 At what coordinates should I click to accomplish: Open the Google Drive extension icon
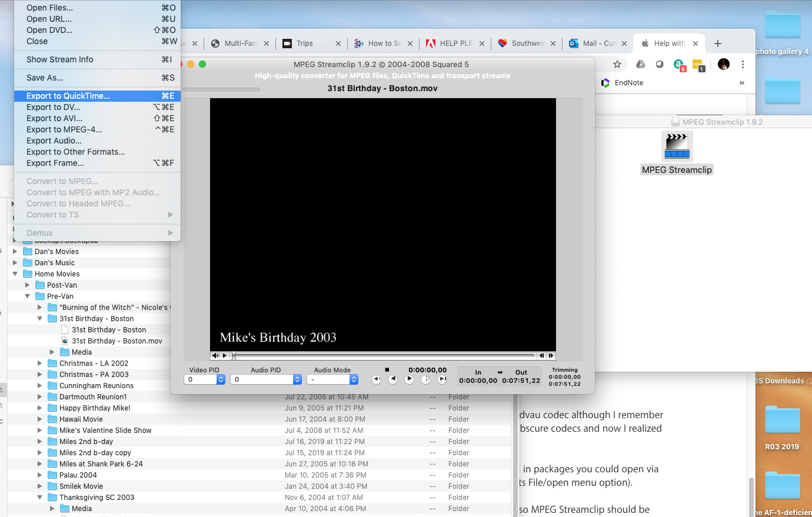[641, 64]
